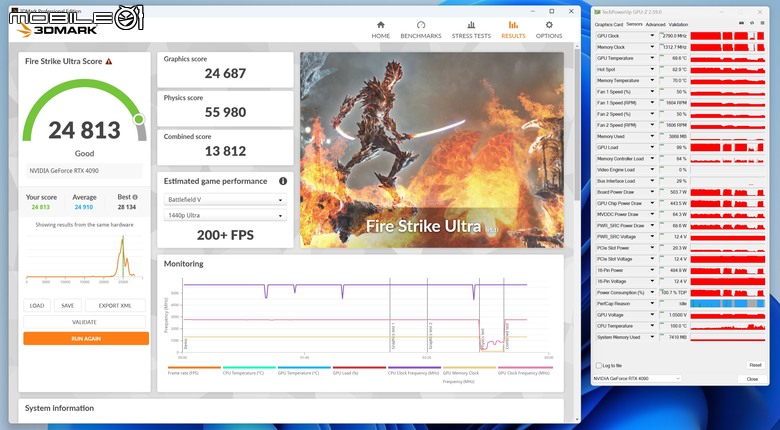The image size is (780, 430).
Task: Toggle the Frame rate (FPS) legend
Action: (x=194, y=370)
